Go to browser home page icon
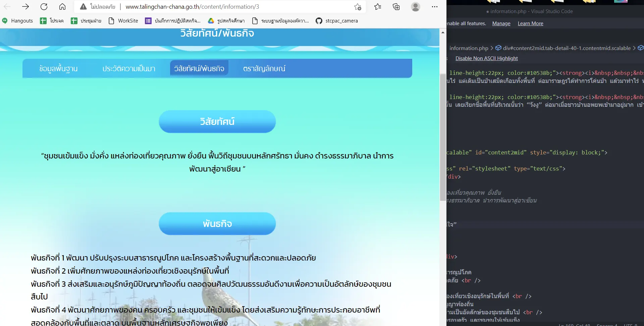Viewport: 644px width, 326px height. 62,7
